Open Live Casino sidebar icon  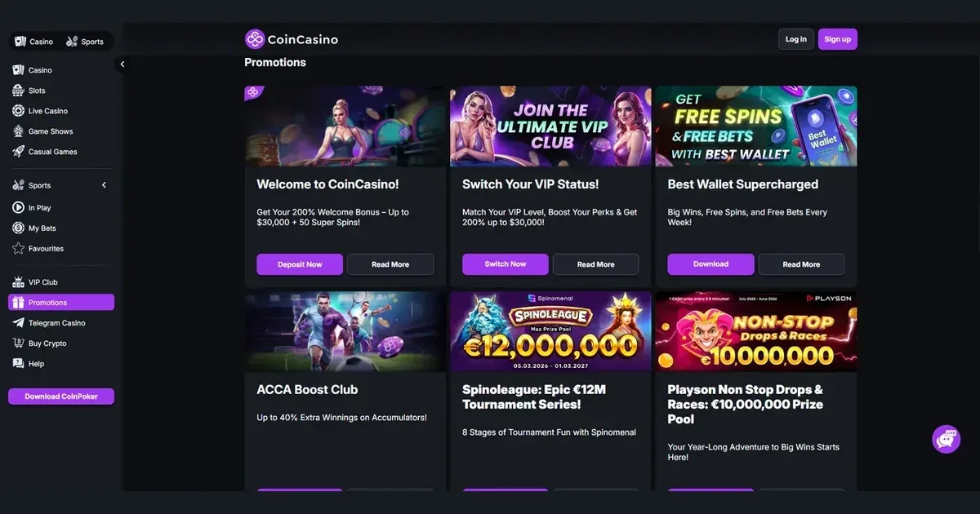point(18,111)
